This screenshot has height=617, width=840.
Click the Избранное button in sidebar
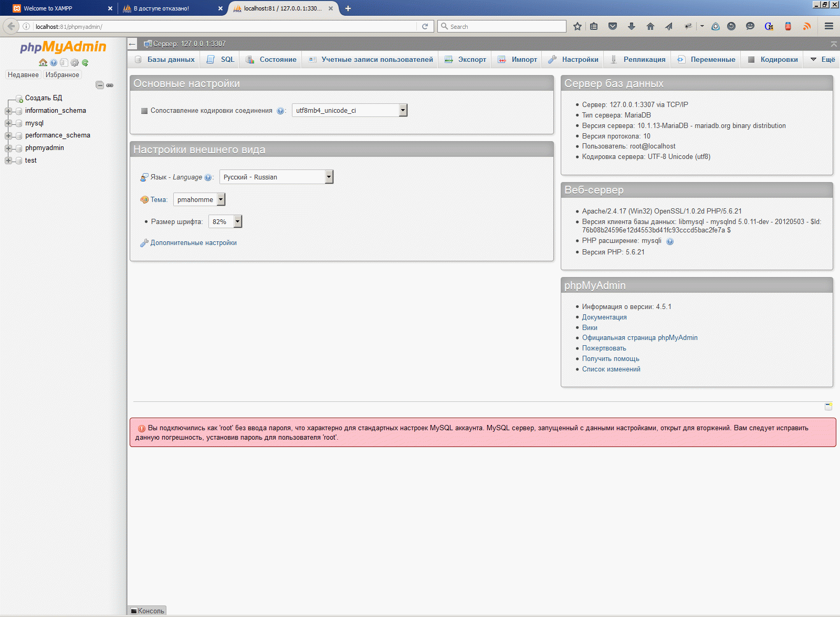[62, 75]
